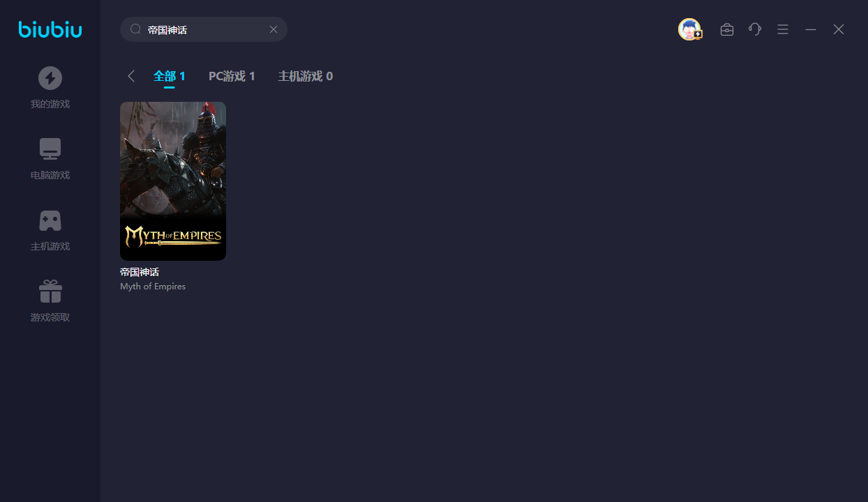This screenshot has width=868, height=502.
Task: Click the Myth of Empires subtitle text
Action: (153, 287)
